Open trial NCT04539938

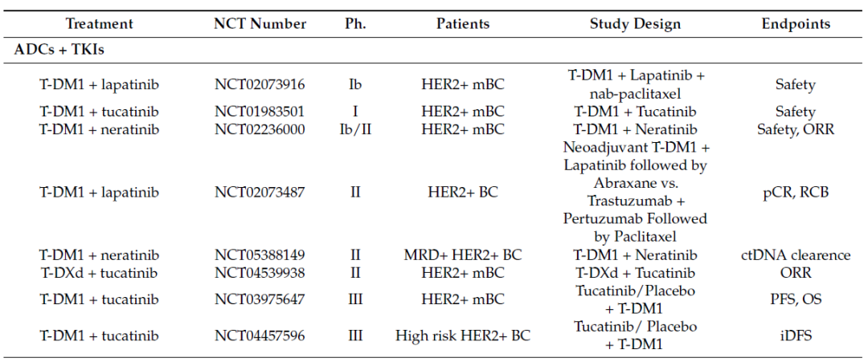tap(260, 273)
